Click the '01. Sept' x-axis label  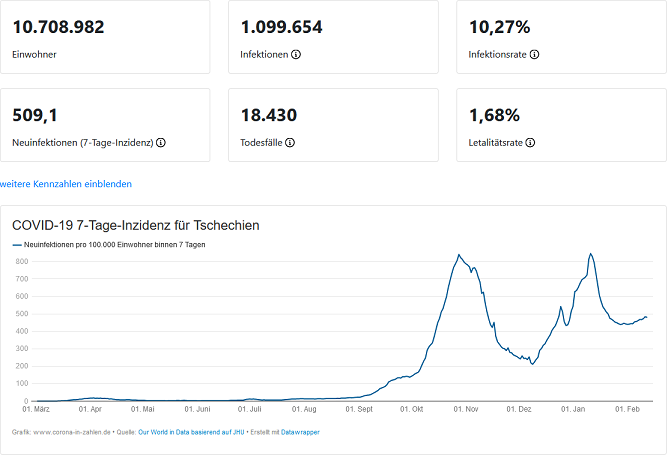pos(358,408)
